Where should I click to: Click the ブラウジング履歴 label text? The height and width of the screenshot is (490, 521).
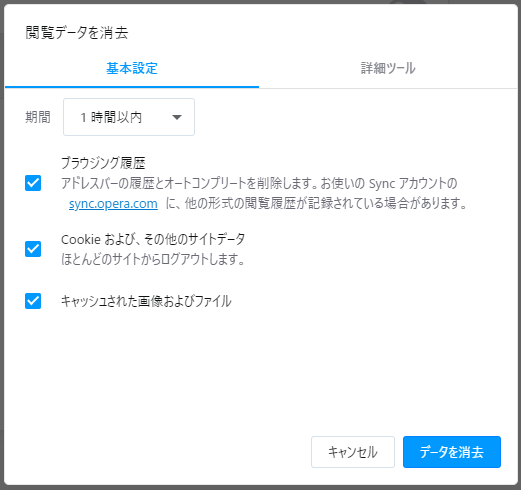coord(103,163)
